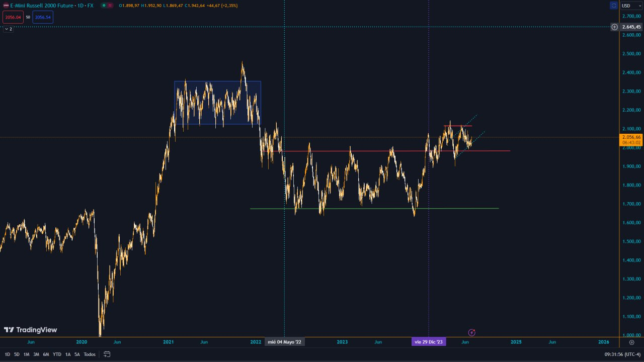Screen dimensions: 644x362
Task: Click the crosshair price label 2.645,45
Action: [x=631, y=27]
